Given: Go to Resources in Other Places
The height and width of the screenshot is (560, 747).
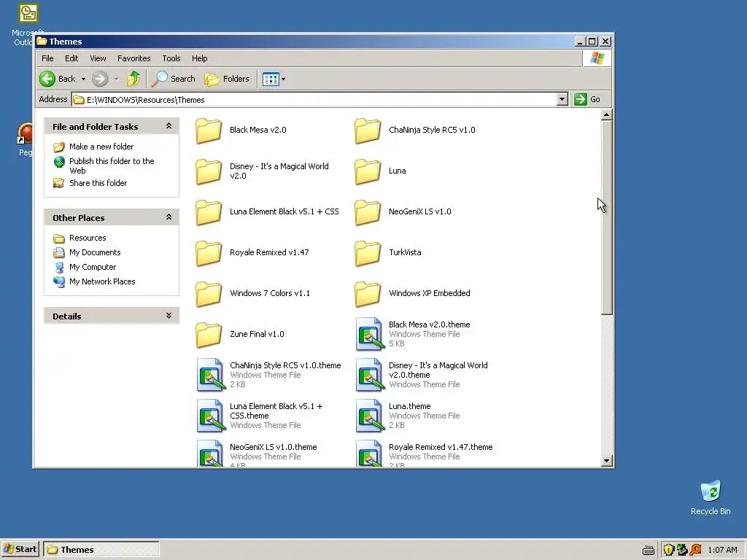Looking at the screenshot, I should 88,238.
